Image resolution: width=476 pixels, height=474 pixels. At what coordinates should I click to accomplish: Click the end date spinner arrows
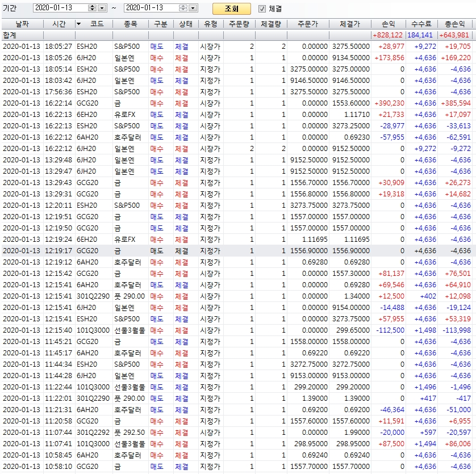coord(183,8)
